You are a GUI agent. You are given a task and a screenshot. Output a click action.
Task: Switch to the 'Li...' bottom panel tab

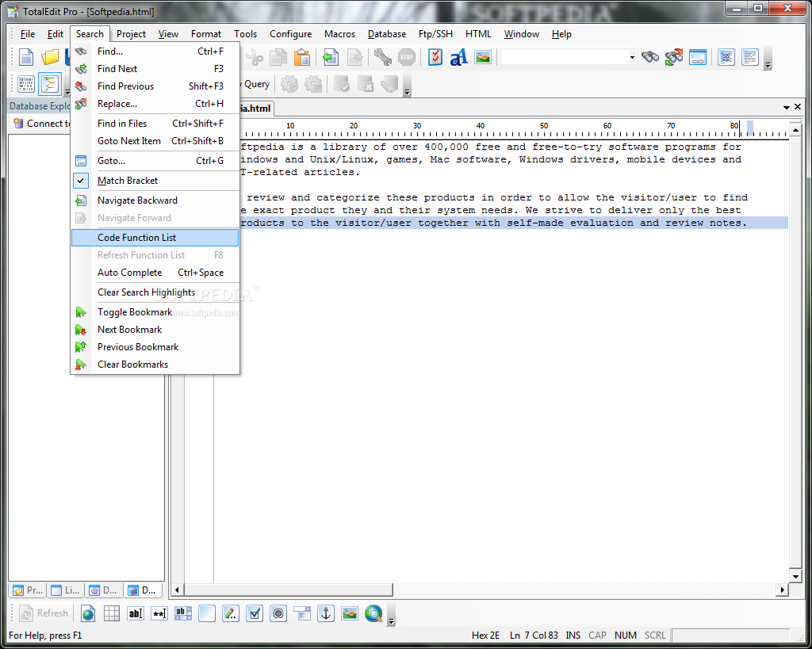pos(66,590)
